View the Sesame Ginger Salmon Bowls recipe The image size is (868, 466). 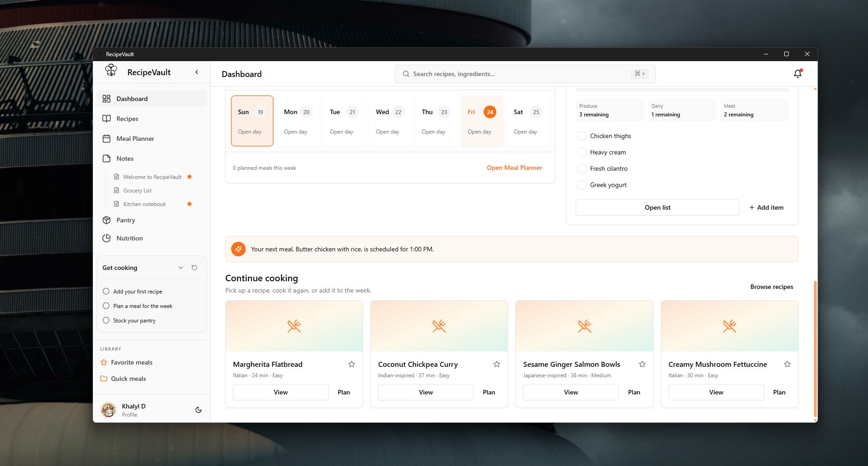(x=571, y=392)
